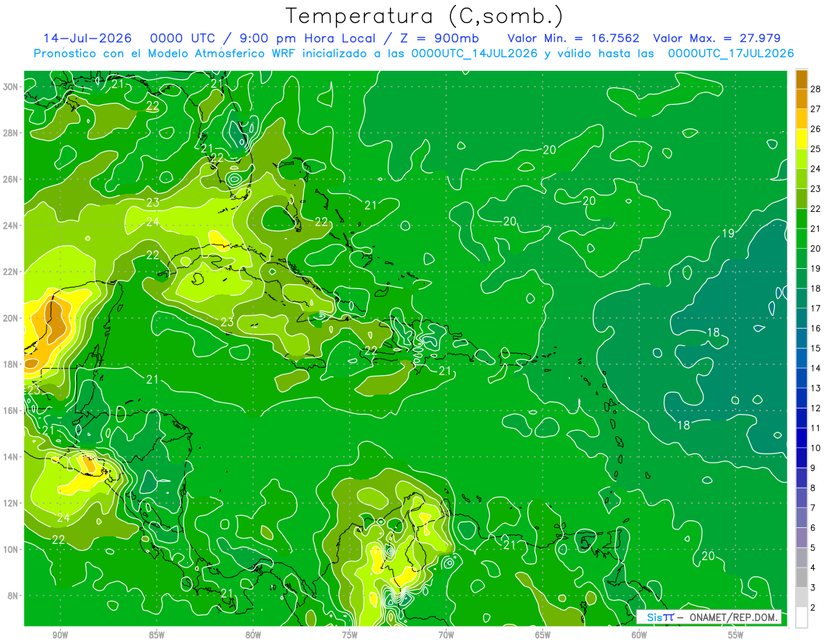
Task: Click the 20N latitude axis label
Action: point(10,317)
